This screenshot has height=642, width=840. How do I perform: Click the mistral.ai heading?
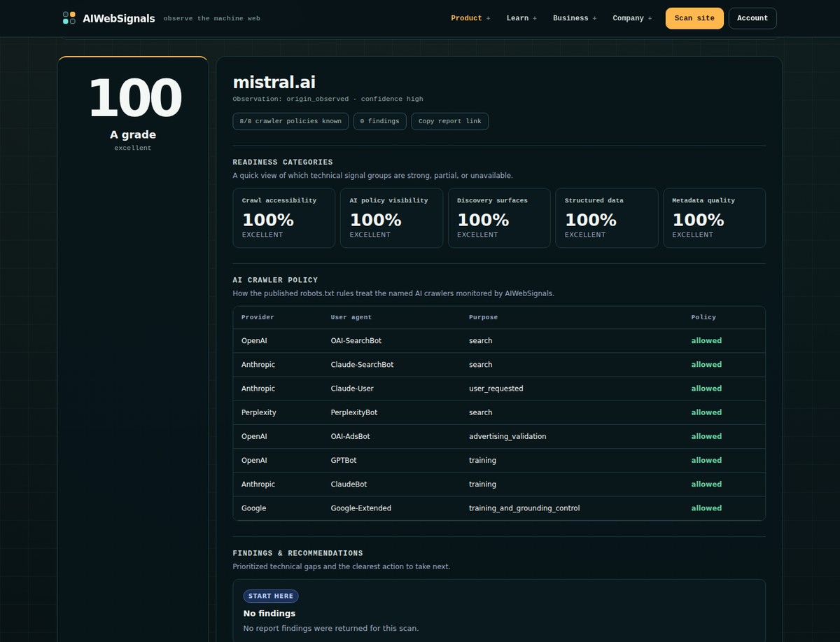click(x=274, y=82)
